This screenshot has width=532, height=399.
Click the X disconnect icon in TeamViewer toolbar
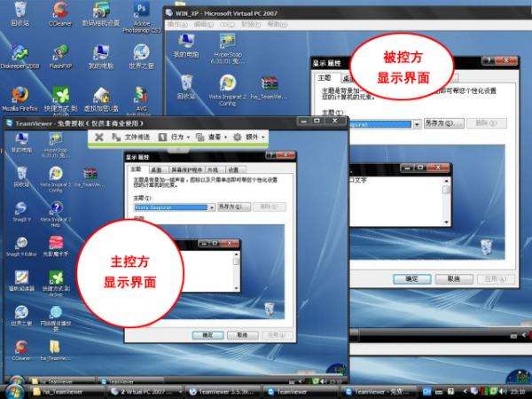(98, 137)
